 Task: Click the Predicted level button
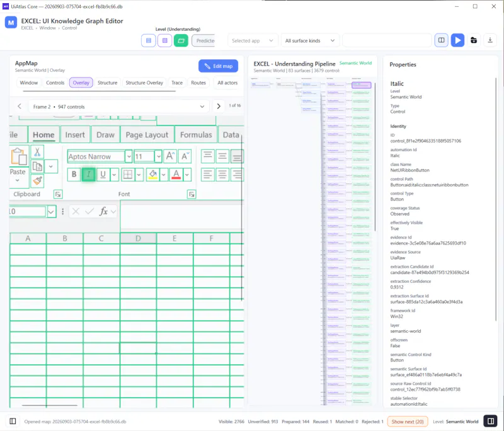click(x=203, y=40)
